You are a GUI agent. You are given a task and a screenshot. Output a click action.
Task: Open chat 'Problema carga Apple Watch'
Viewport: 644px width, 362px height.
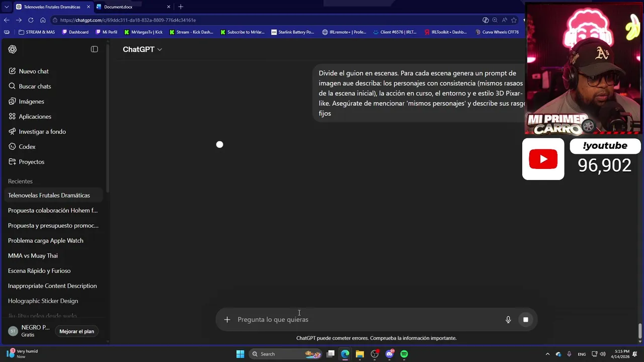click(53, 240)
